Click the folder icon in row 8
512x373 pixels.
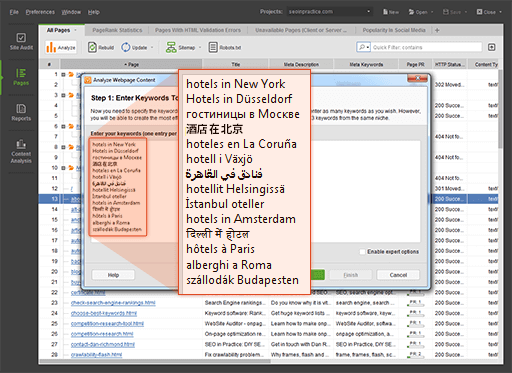click(x=71, y=147)
